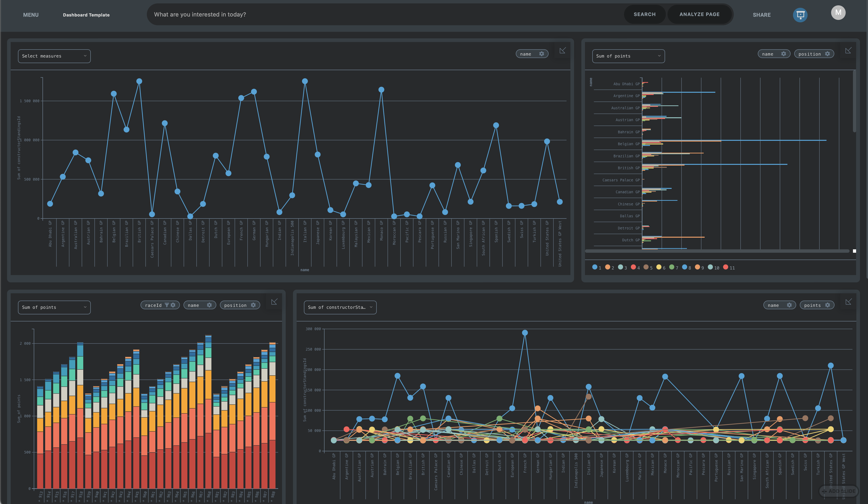868x504 pixels.
Task: Expand the stacked bar chart panel
Action: click(x=274, y=302)
